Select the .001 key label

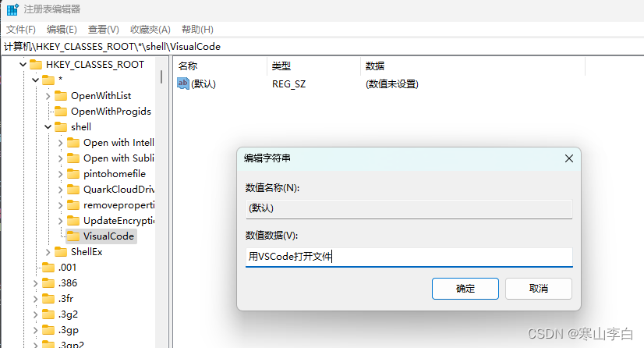pyautogui.click(x=67, y=268)
